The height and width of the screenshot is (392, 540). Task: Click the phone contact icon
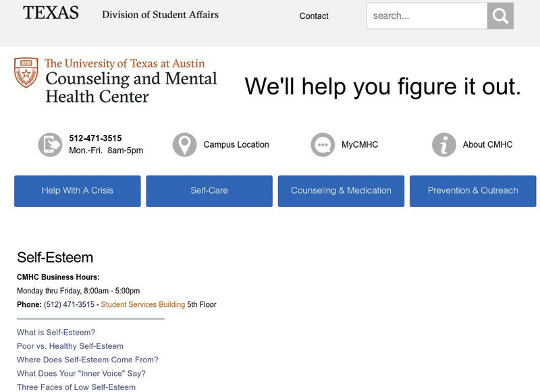[50, 144]
